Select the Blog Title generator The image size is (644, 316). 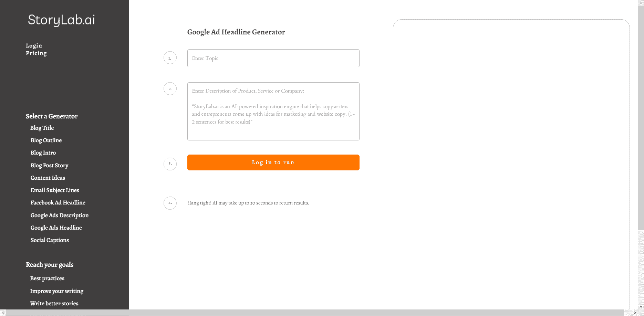coord(42,128)
